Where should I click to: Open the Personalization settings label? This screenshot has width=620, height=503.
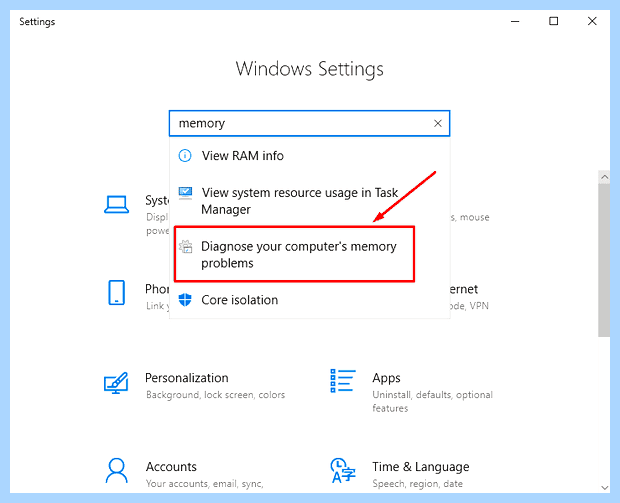click(187, 378)
